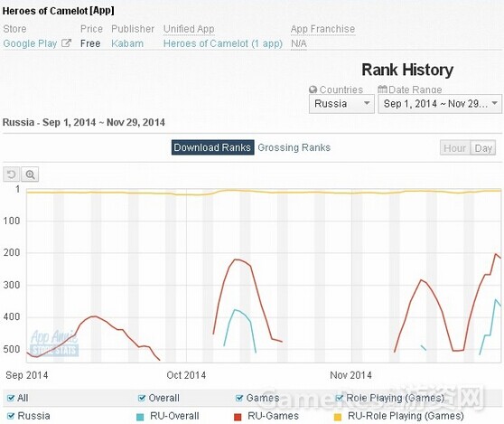Click external link icon beside Google Play
This screenshot has width=504, height=424.
pyautogui.click(x=66, y=43)
